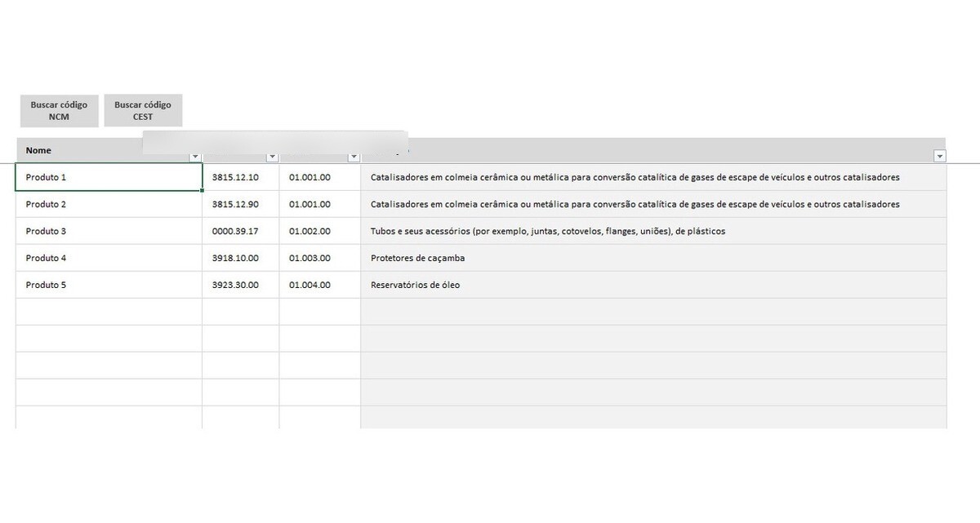
Task: Open the NCM code column filter dropdown
Action: pyautogui.click(x=272, y=157)
